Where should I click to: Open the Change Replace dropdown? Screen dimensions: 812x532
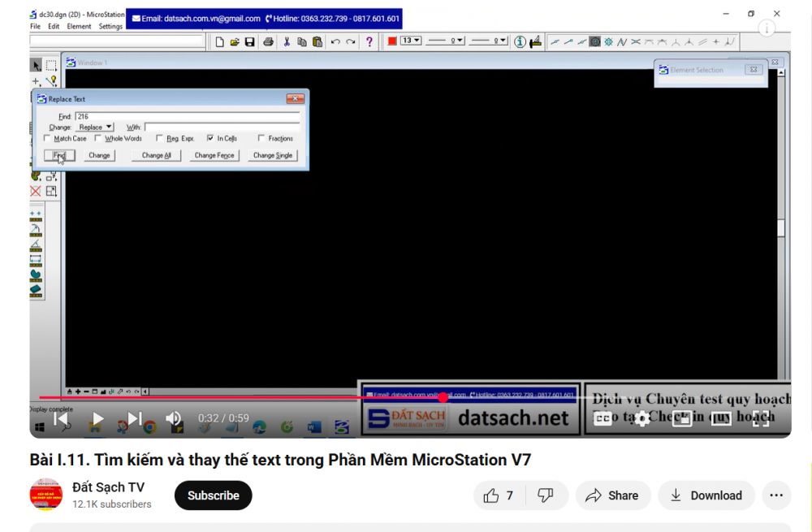click(96, 128)
